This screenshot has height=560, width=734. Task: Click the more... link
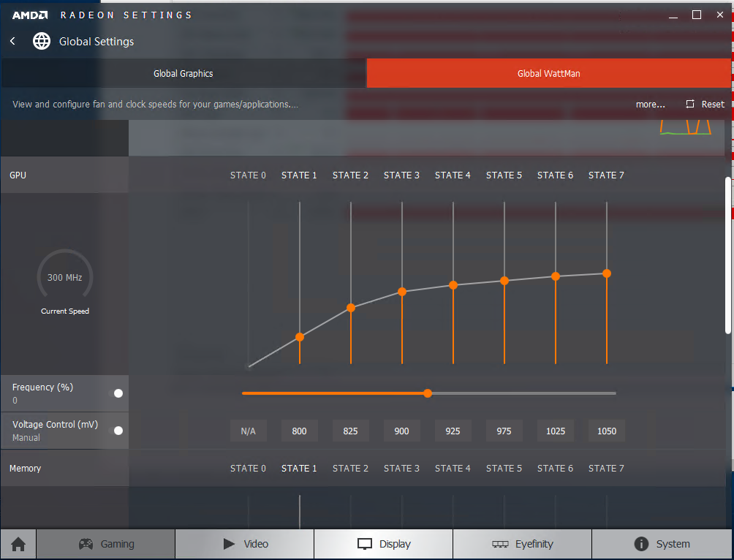(650, 105)
